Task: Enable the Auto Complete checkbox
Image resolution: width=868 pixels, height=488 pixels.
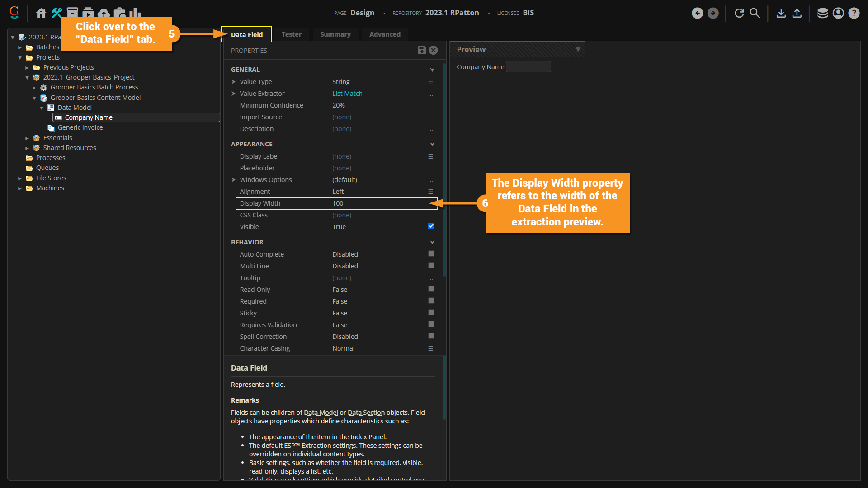Action: [x=431, y=254]
